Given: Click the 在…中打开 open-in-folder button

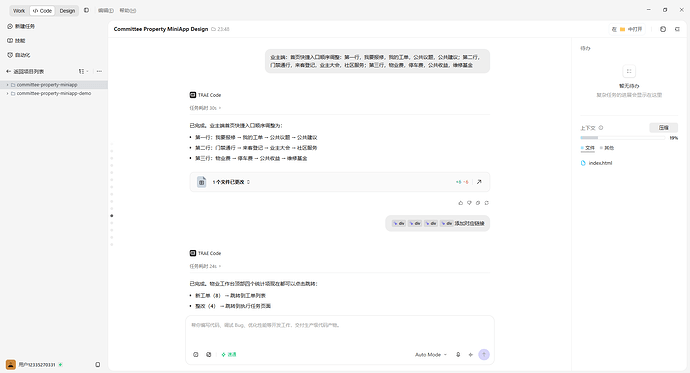Looking at the screenshot, I should click(x=627, y=29).
